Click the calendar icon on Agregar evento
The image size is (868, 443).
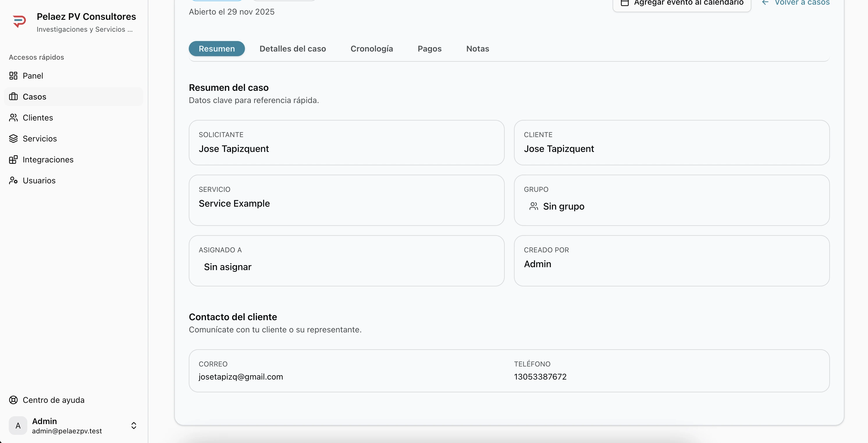click(x=625, y=3)
